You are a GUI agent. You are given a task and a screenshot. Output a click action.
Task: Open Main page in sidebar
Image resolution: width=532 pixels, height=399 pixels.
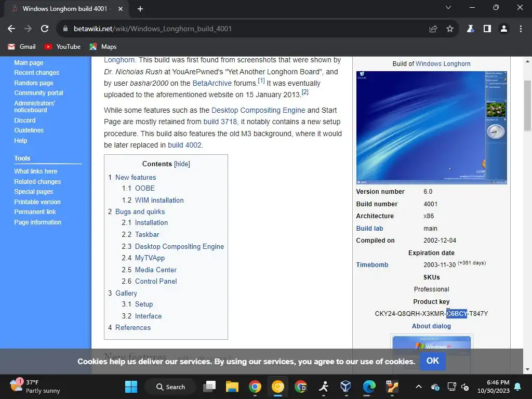click(29, 63)
